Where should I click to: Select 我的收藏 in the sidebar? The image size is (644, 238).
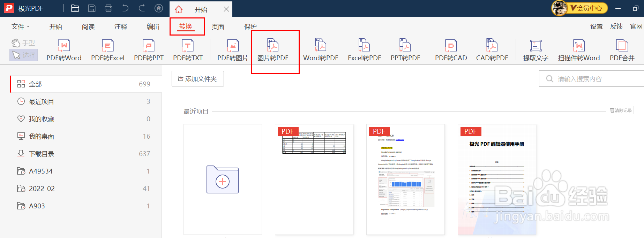(86, 119)
